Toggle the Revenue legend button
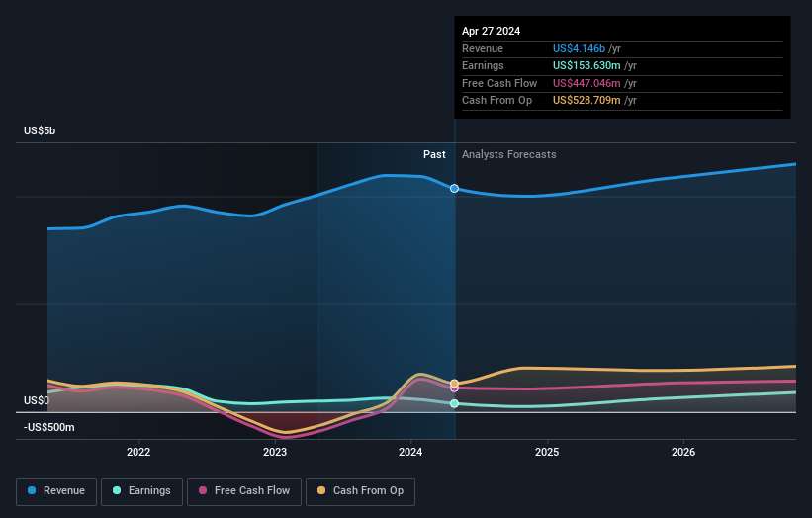 56,491
